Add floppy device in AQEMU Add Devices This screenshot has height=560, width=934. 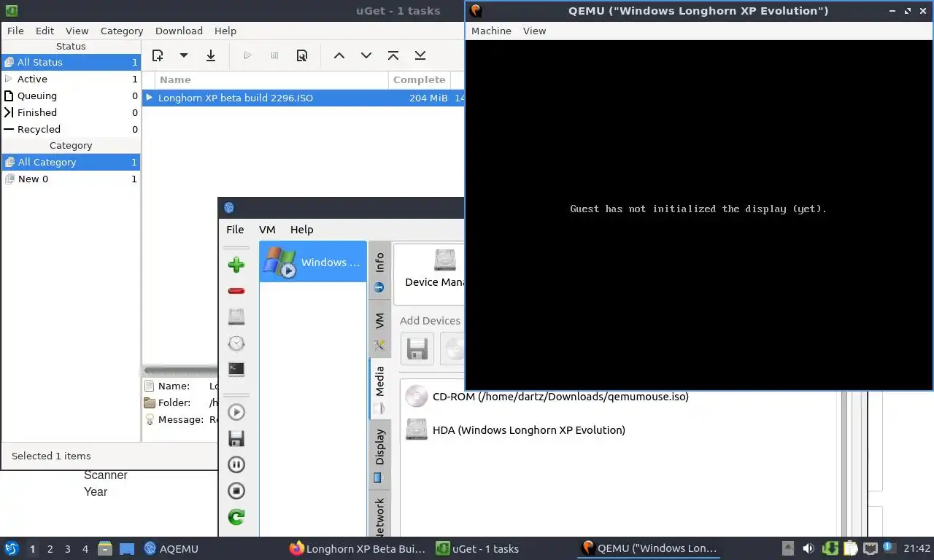417,349
